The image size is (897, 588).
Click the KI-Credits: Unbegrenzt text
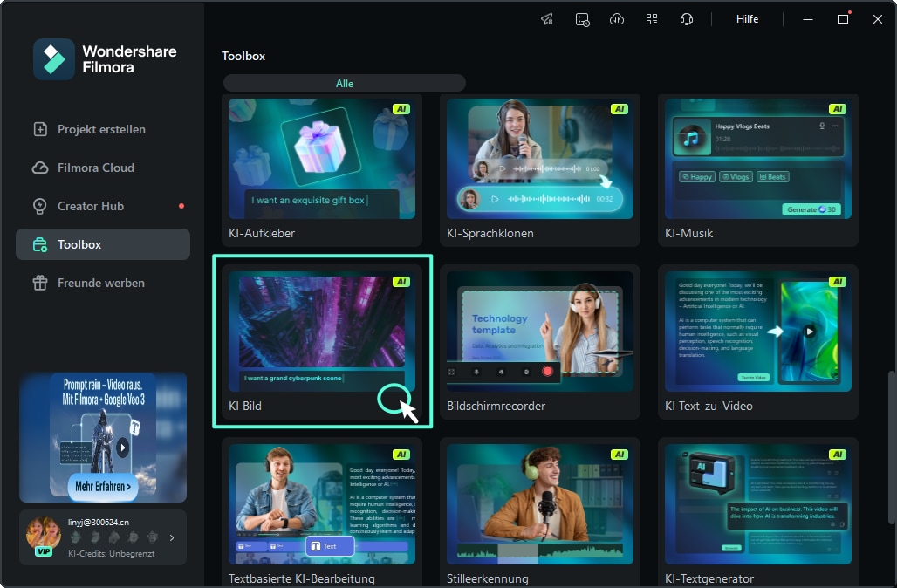[111, 554]
